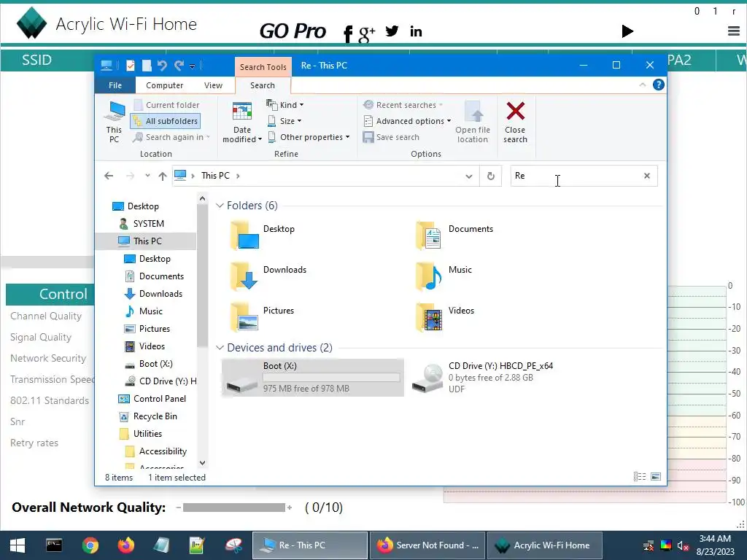This screenshot has height=560, width=747.
Task: Click Redo in the quick access toolbar
Action: click(179, 65)
